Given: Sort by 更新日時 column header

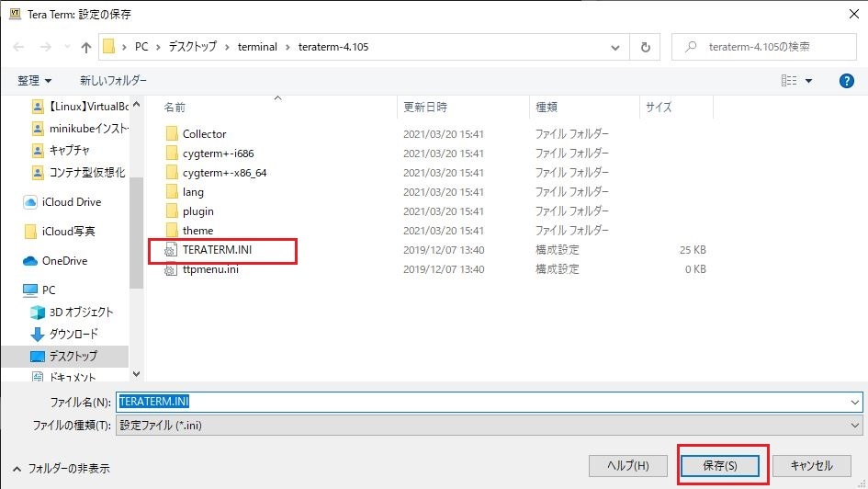Looking at the screenshot, I should pyautogui.click(x=425, y=107).
